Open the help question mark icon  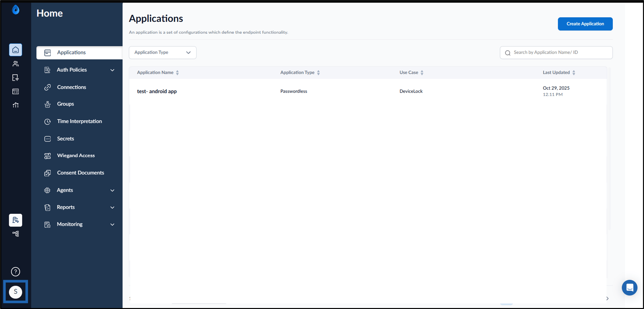(x=15, y=272)
